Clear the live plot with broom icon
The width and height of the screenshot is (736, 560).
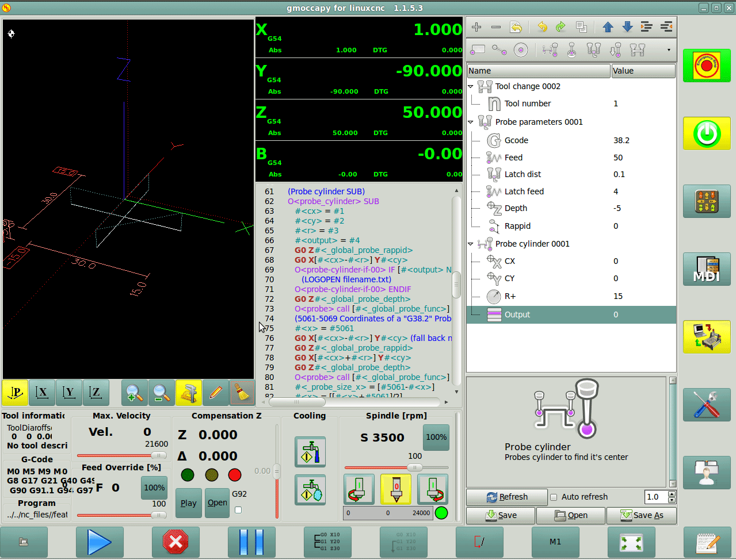(242, 393)
